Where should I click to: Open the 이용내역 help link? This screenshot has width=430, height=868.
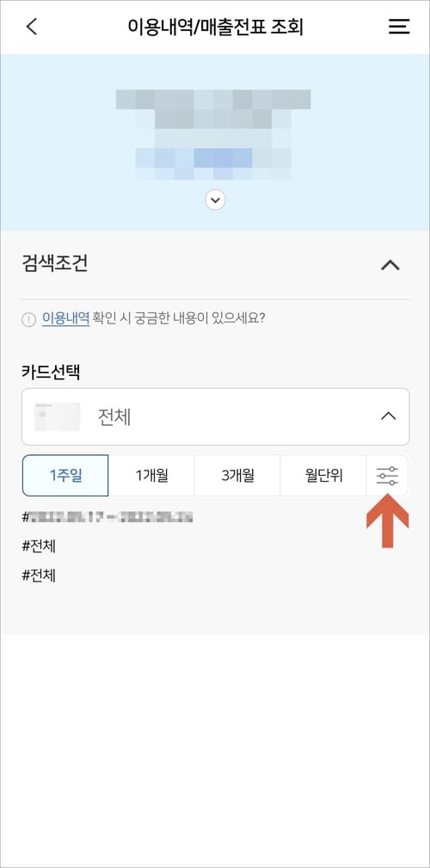[65, 319]
